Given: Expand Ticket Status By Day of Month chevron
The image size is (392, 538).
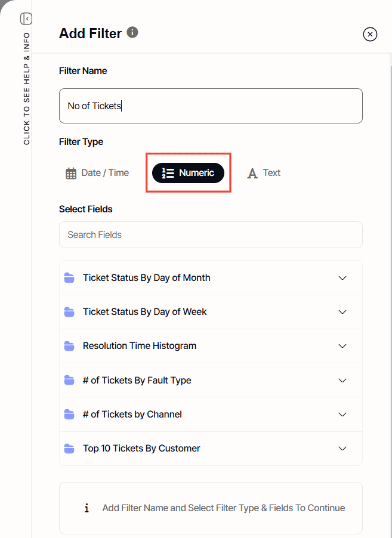Looking at the screenshot, I should [x=342, y=278].
